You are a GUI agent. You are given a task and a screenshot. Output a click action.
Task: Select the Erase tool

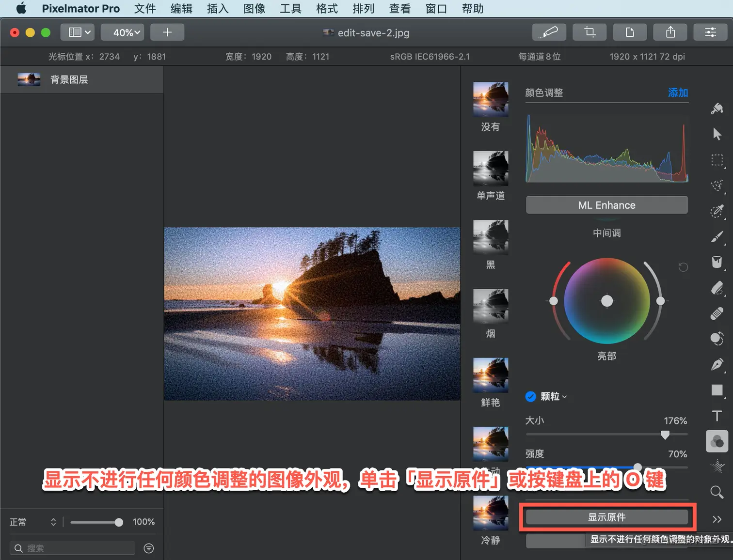point(717,288)
